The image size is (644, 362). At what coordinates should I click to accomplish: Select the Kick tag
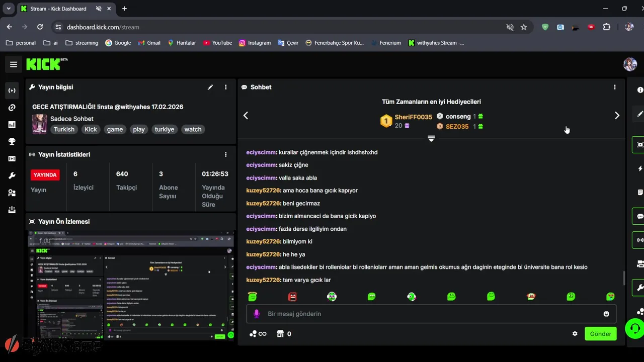(x=91, y=129)
